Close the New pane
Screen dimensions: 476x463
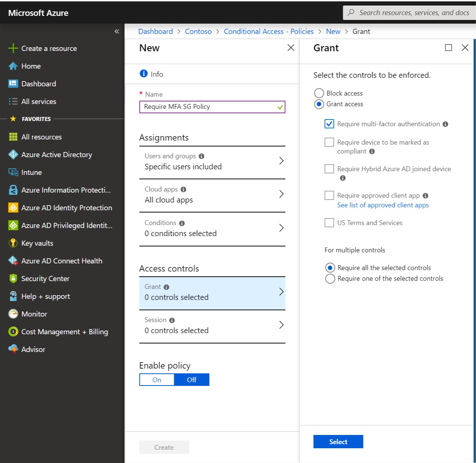point(291,48)
